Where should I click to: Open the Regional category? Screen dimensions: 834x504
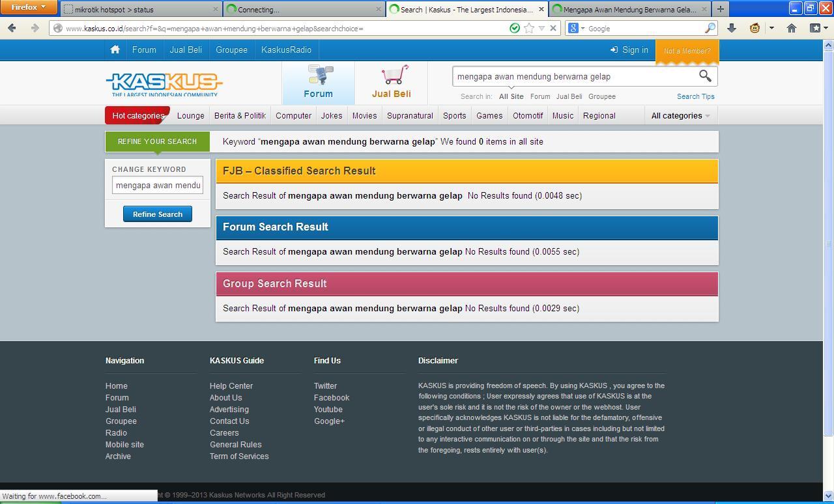point(599,115)
